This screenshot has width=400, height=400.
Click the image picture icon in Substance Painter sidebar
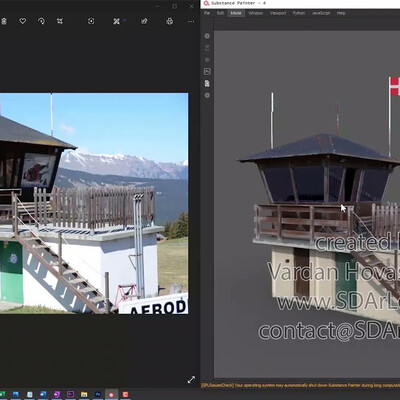pyautogui.click(x=207, y=71)
